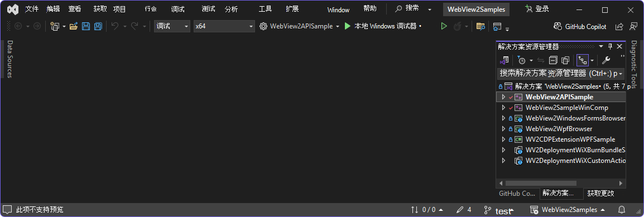The height and width of the screenshot is (217, 644).
Task: Switch to the 获取更改 tab
Action: (600, 193)
